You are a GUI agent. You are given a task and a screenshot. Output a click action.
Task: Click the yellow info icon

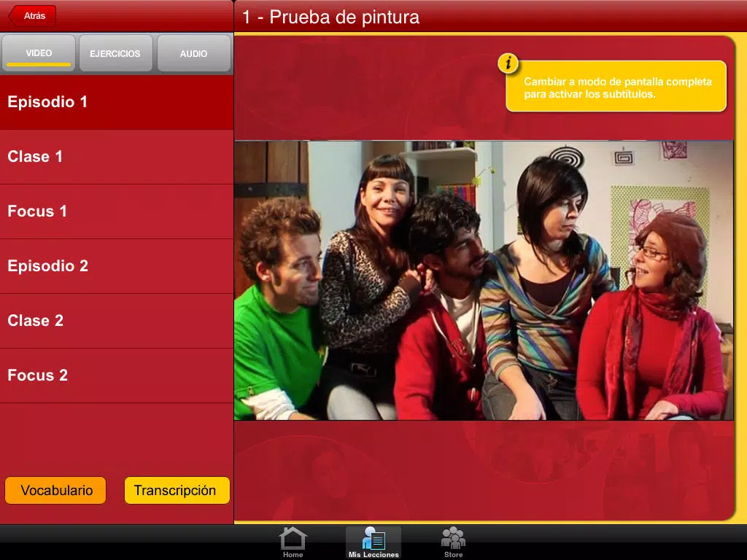508,63
